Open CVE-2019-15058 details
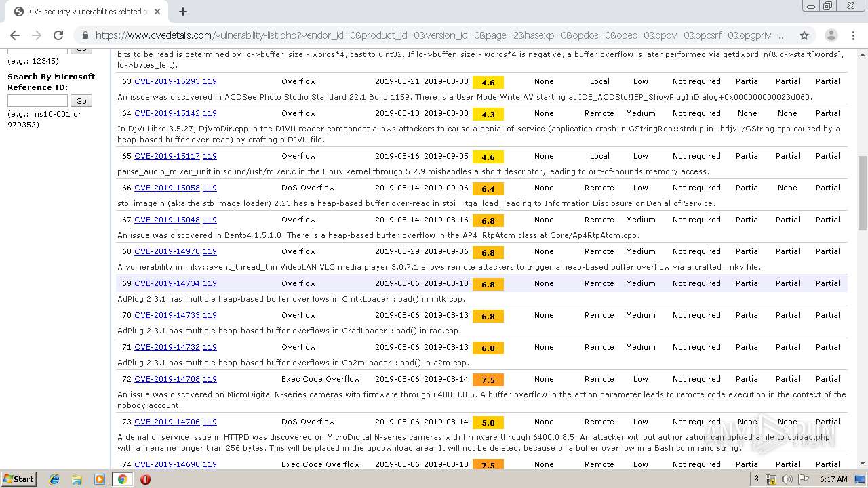Image resolution: width=868 pixels, height=488 pixels. click(167, 188)
